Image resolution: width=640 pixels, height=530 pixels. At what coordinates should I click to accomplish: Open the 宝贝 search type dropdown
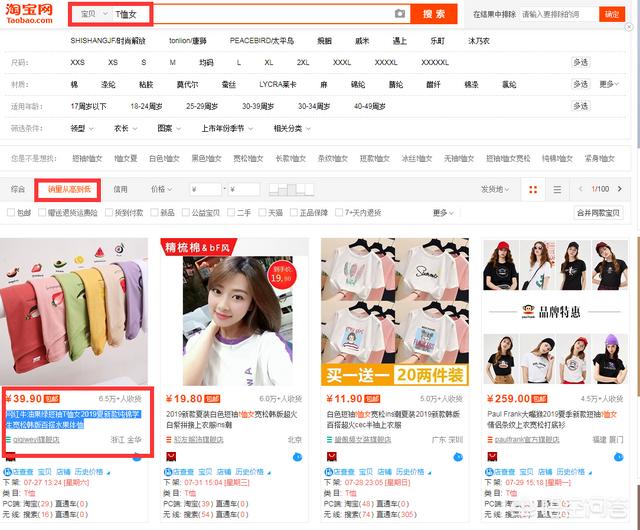(x=93, y=14)
